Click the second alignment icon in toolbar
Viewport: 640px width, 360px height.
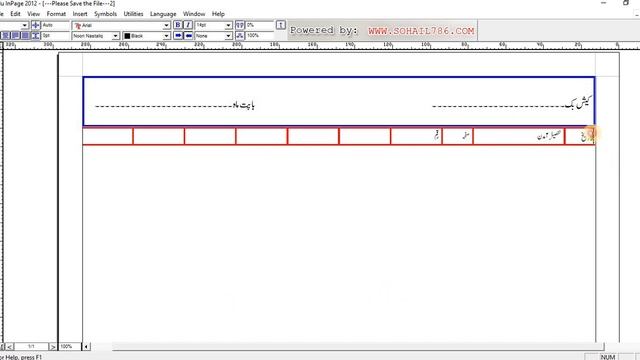(16, 36)
